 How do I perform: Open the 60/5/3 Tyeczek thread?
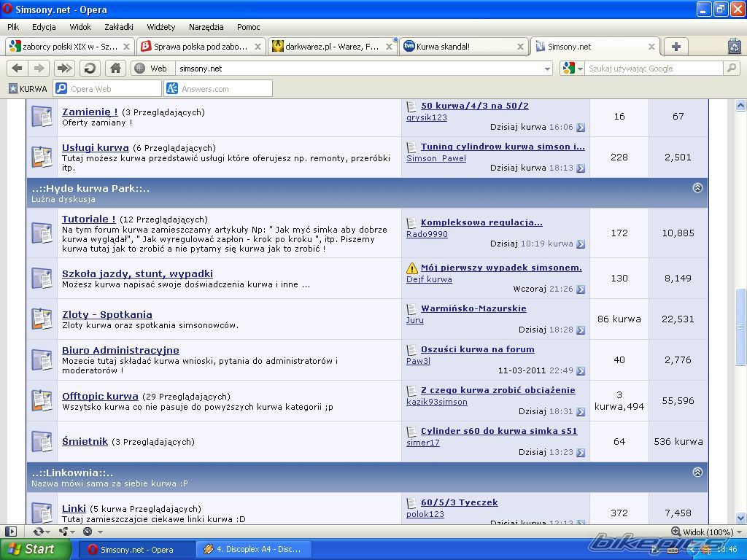459,502
